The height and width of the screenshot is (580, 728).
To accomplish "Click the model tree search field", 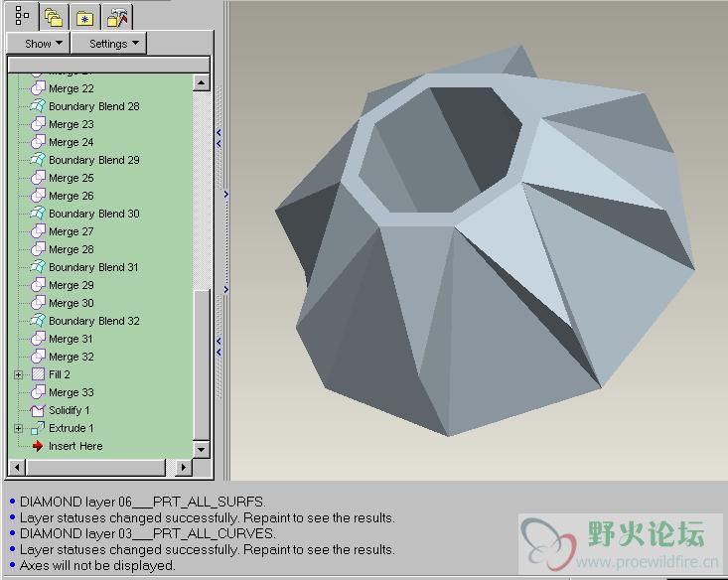I will click(109, 65).
